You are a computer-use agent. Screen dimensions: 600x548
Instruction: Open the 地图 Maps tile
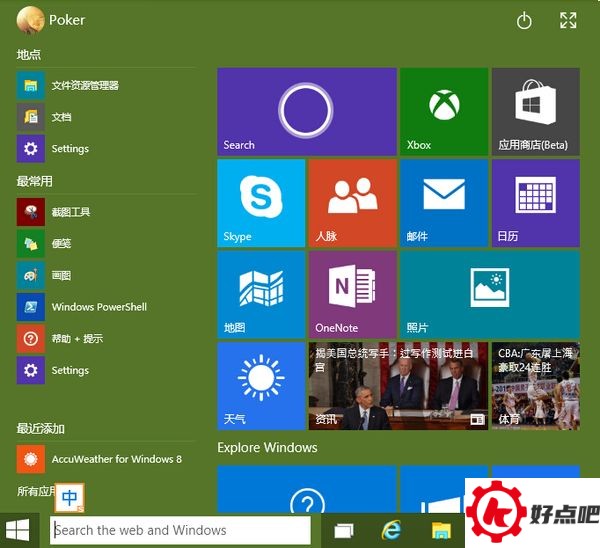pos(261,294)
